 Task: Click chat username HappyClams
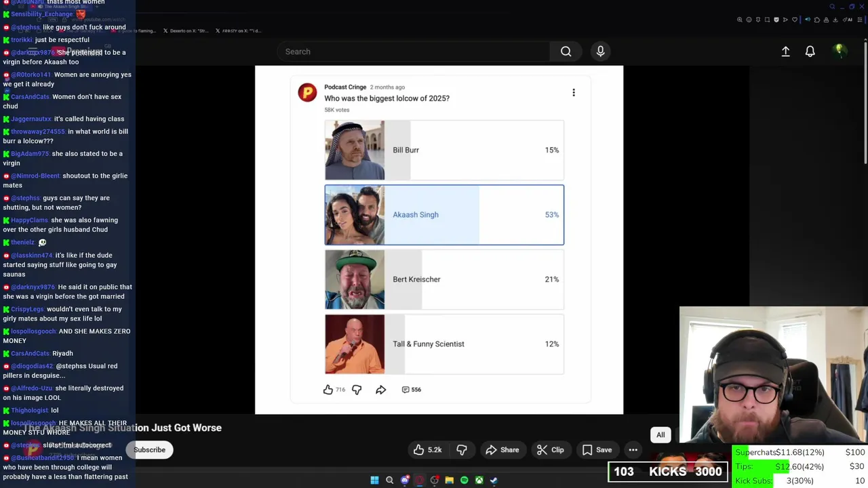(x=29, y=220)
